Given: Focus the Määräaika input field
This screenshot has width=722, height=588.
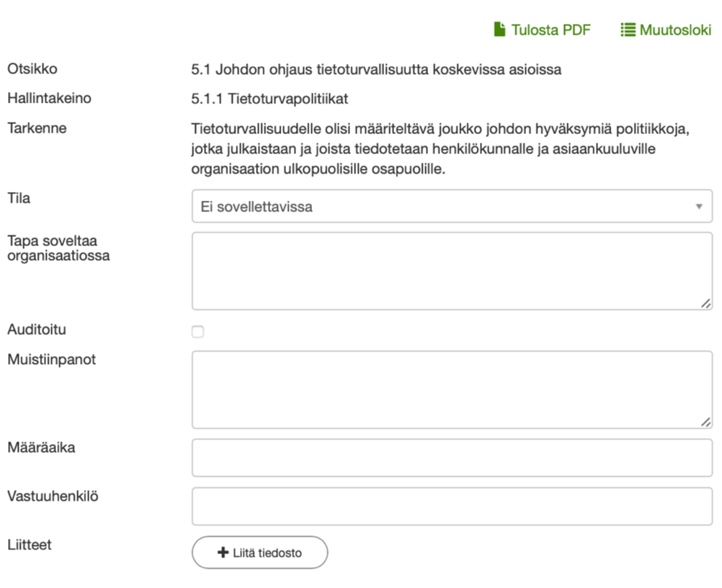Looking at the screenshot, I should coord(451,458).
